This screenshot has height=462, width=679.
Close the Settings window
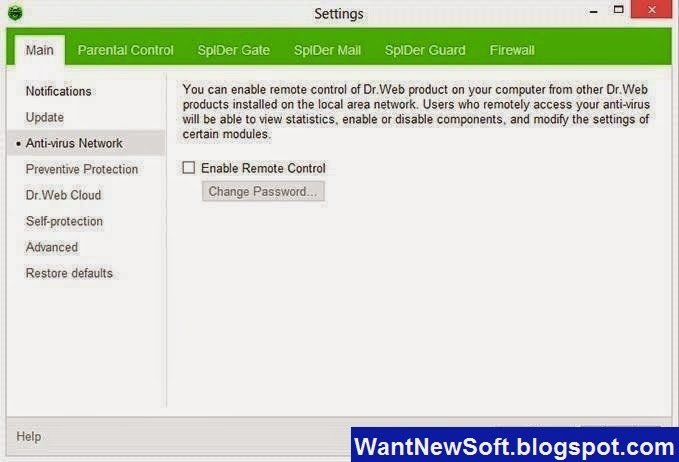point(652,10)
